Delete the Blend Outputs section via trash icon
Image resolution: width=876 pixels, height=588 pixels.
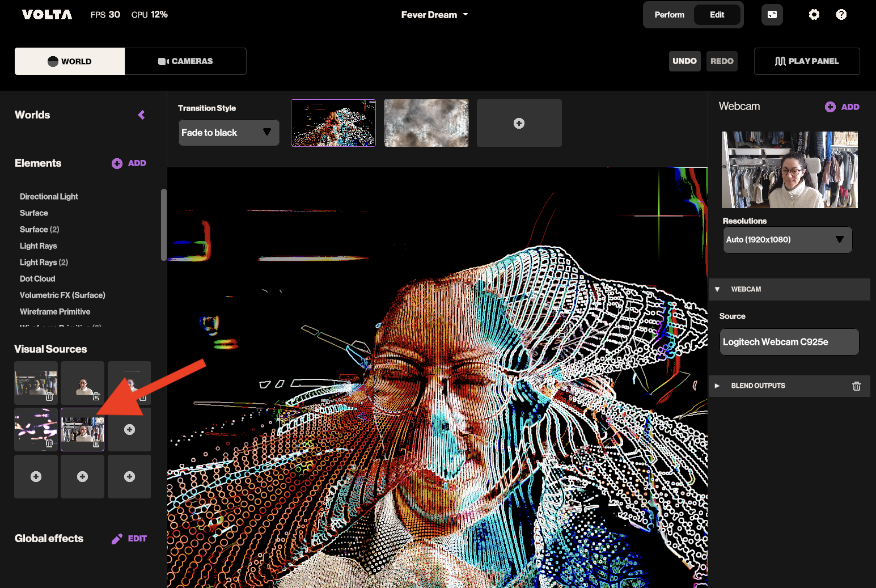[x=856, y=386]
